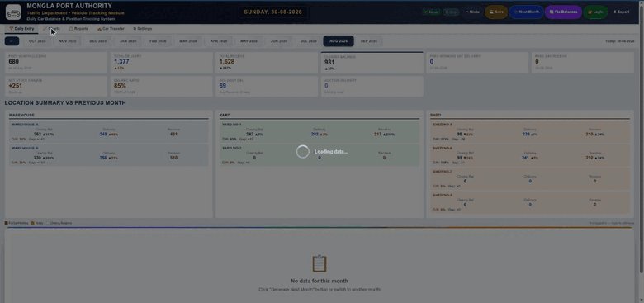Click the SHED NO-7 summary row
Screen dimensions: 644x303
click(530, 178)
